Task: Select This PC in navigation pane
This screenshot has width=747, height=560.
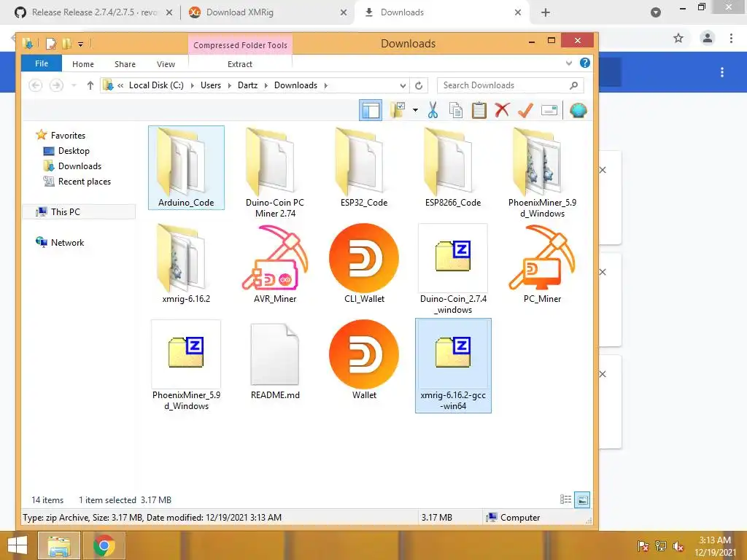Action: point(79,212)
